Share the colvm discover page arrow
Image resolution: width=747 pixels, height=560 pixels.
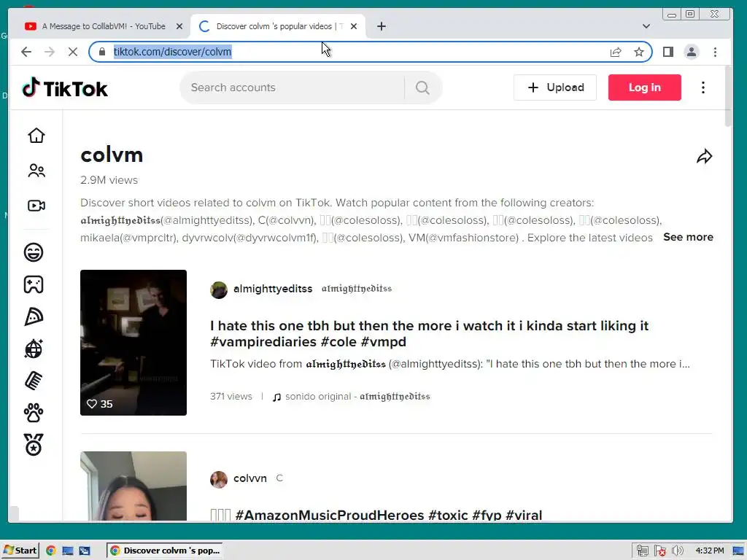(704, 156)
